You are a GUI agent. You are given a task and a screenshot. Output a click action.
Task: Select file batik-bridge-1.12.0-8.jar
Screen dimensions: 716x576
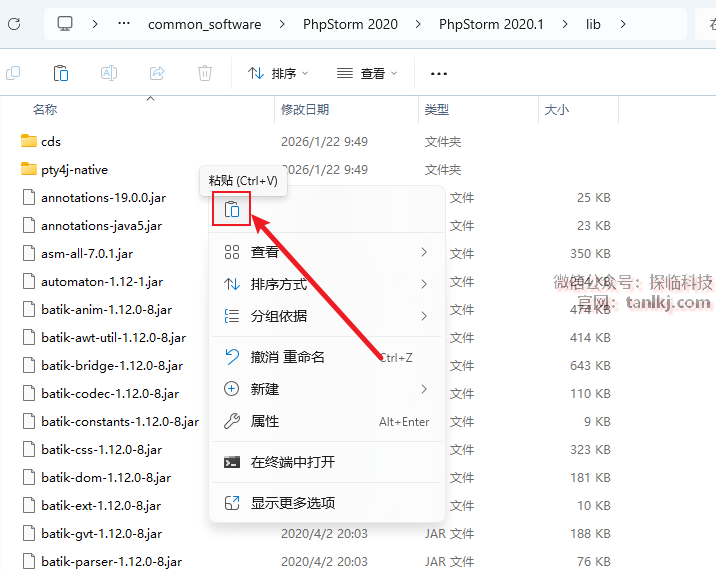[x=112, y=365]
